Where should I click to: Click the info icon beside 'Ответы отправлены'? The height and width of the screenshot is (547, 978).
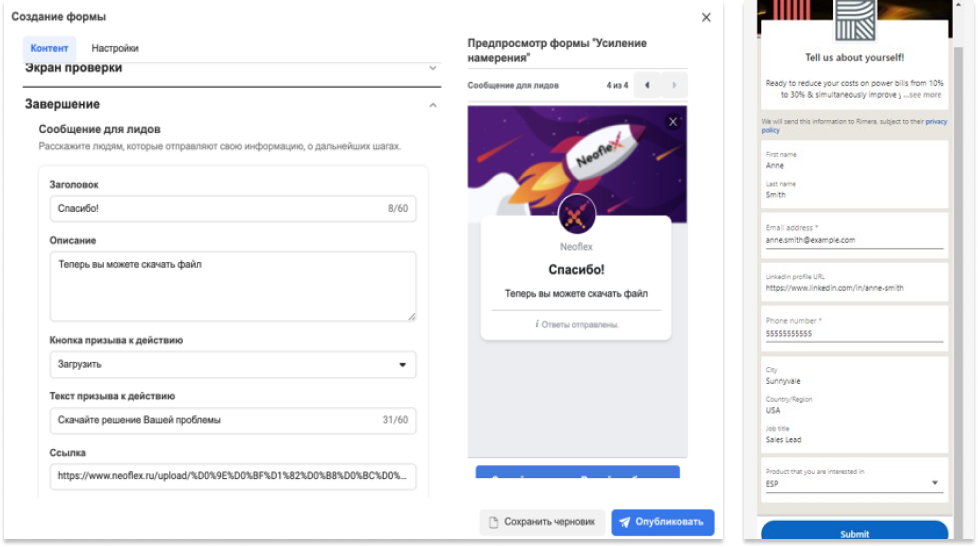(537, 324)
